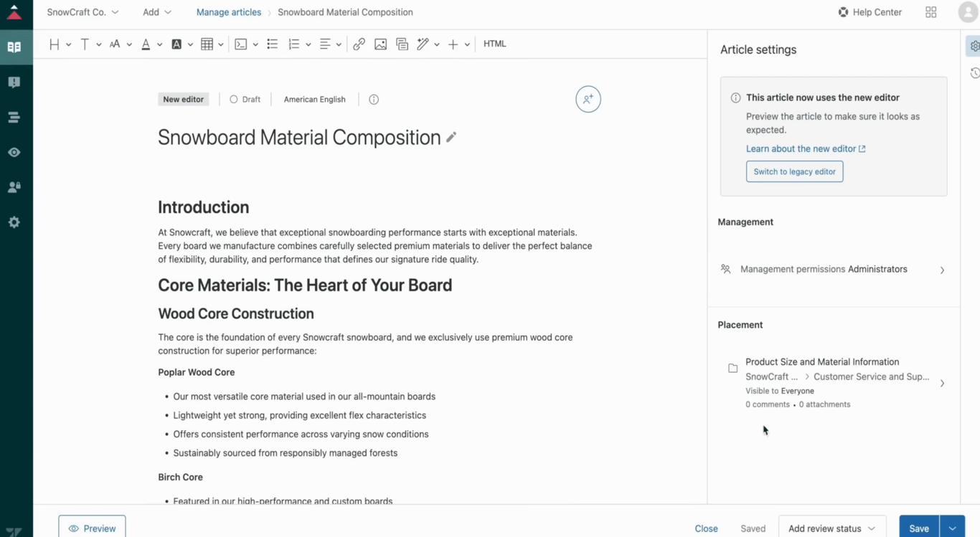This screenshot has height=537, width=980.
Task: Insert an image
Action: (380, 44)
